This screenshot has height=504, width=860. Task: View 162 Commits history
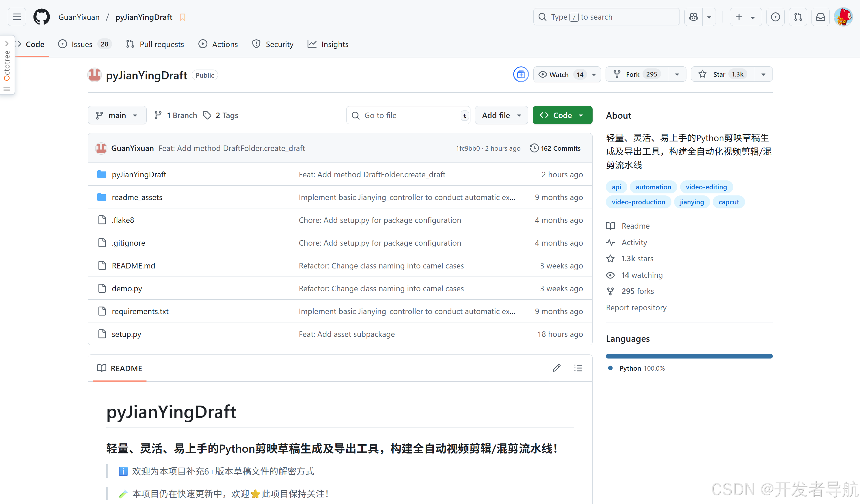tap(555, 148)
